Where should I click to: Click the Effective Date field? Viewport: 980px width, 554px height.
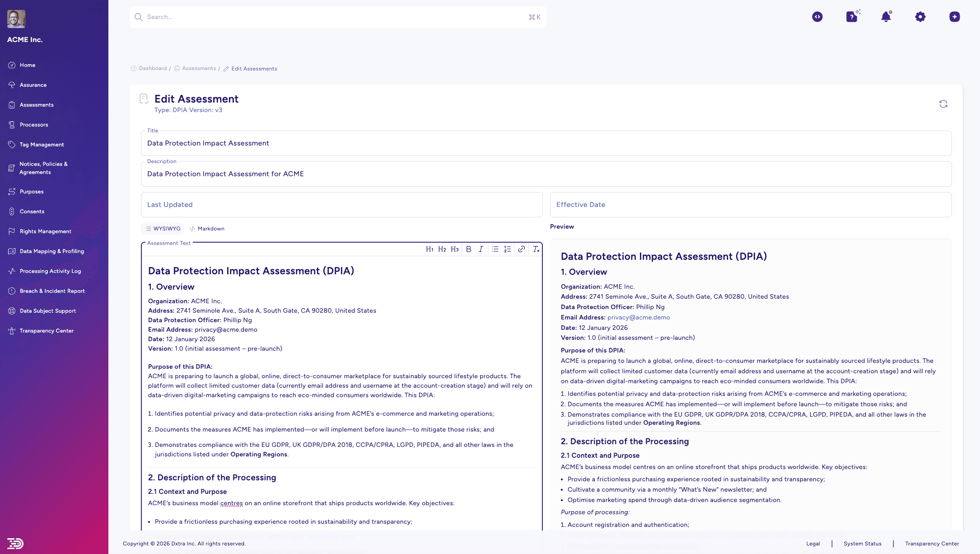[750, 205]
